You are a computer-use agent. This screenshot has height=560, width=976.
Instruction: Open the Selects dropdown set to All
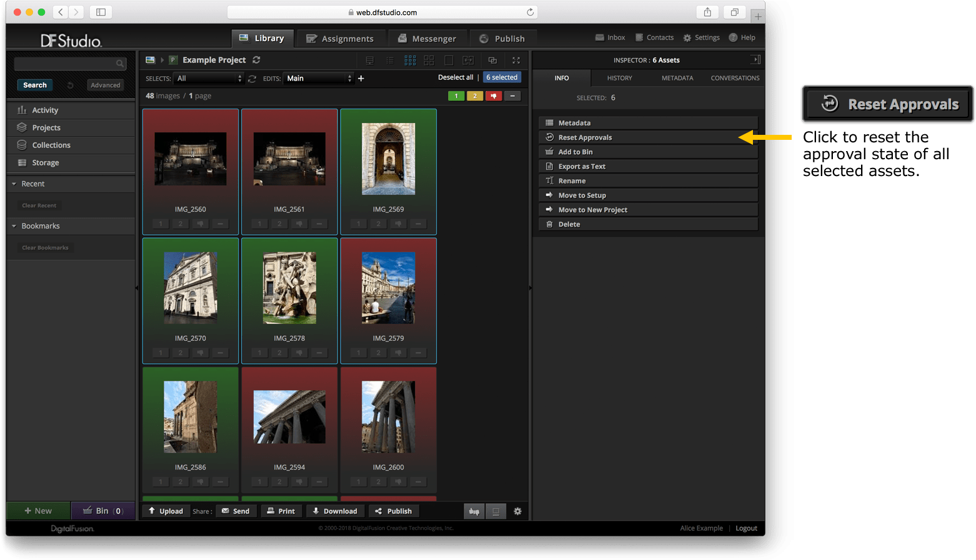click(x=209, y=78)
